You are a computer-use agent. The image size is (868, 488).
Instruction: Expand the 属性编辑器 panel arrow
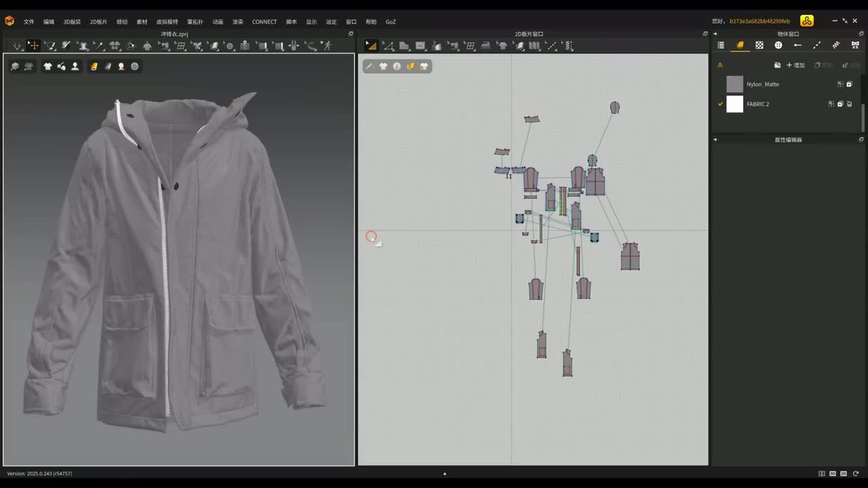(715, 140)
